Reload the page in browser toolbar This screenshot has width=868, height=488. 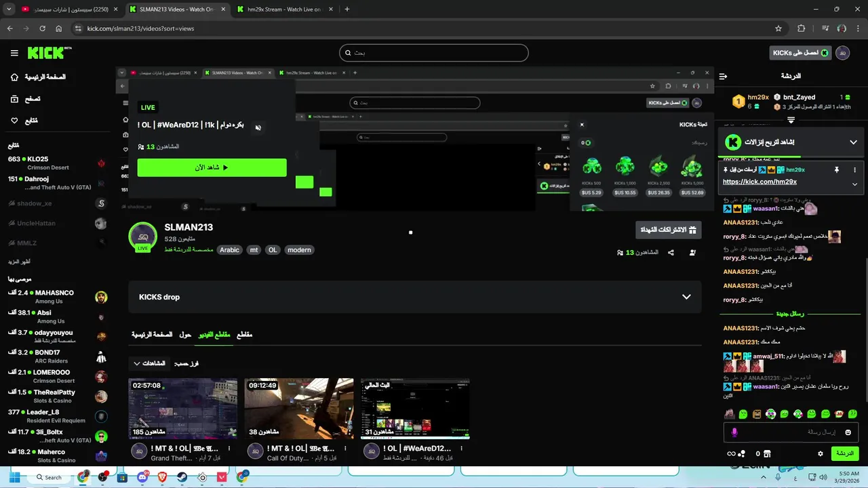coord(42,28)
